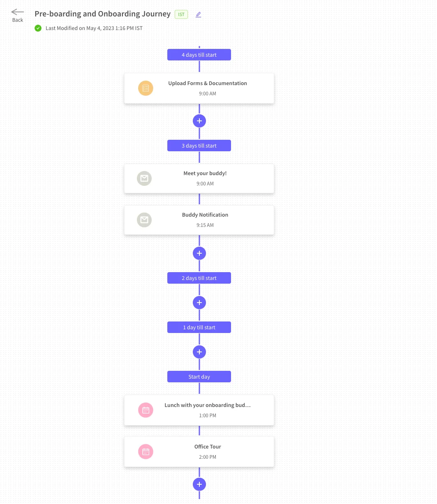
Task: Click the IST timezone badge
Action: tap(181, 14)
